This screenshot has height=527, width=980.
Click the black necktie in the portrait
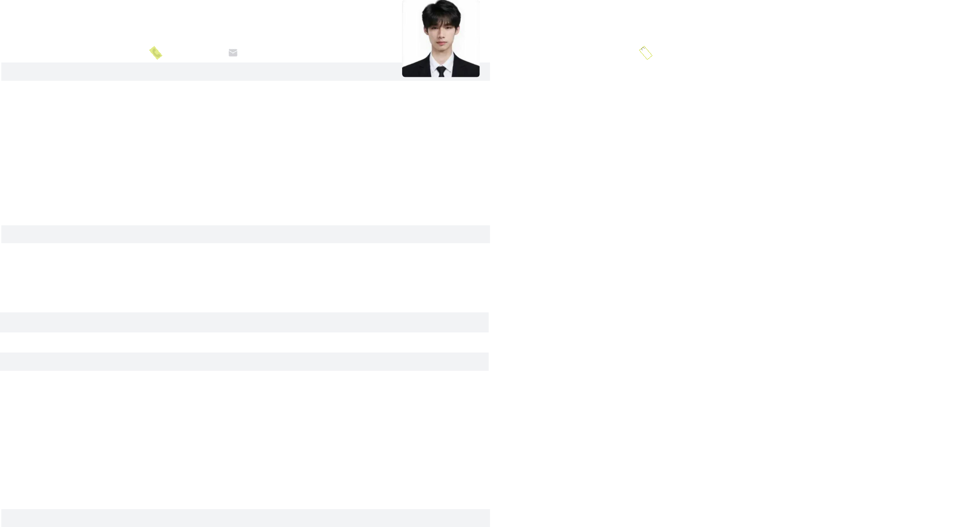pos(441,71)
